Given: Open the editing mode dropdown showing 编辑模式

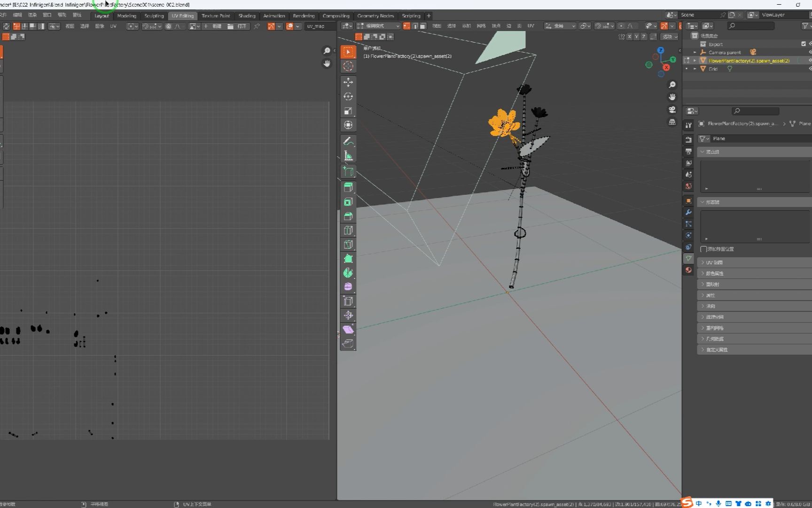Looking at the screenshot, I should click(379, 26).
